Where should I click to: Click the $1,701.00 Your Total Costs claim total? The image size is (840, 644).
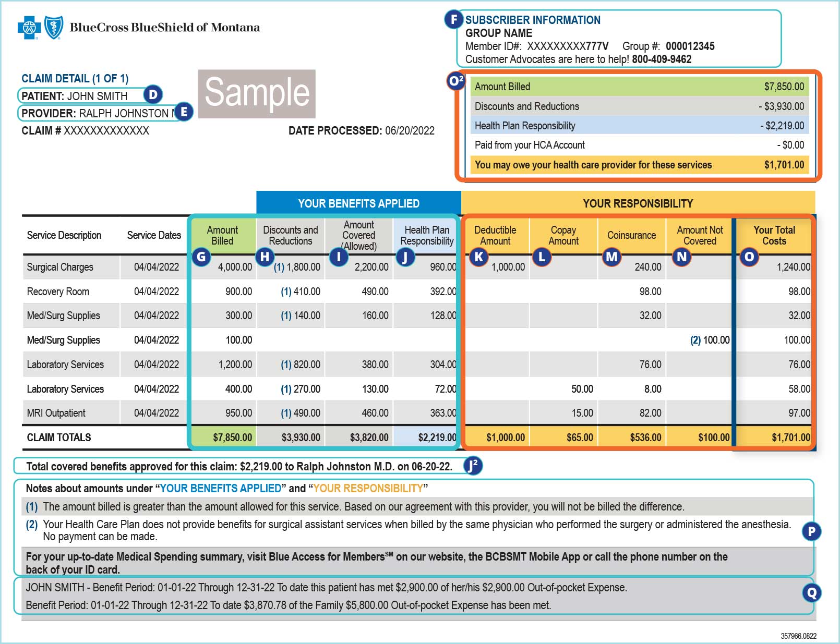790,438
